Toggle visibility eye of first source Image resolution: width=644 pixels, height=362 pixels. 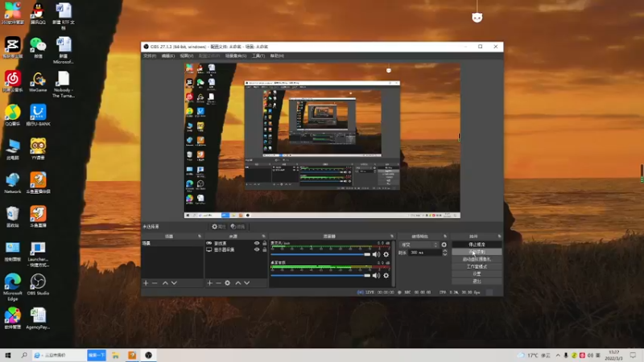[x=257, y=244]
